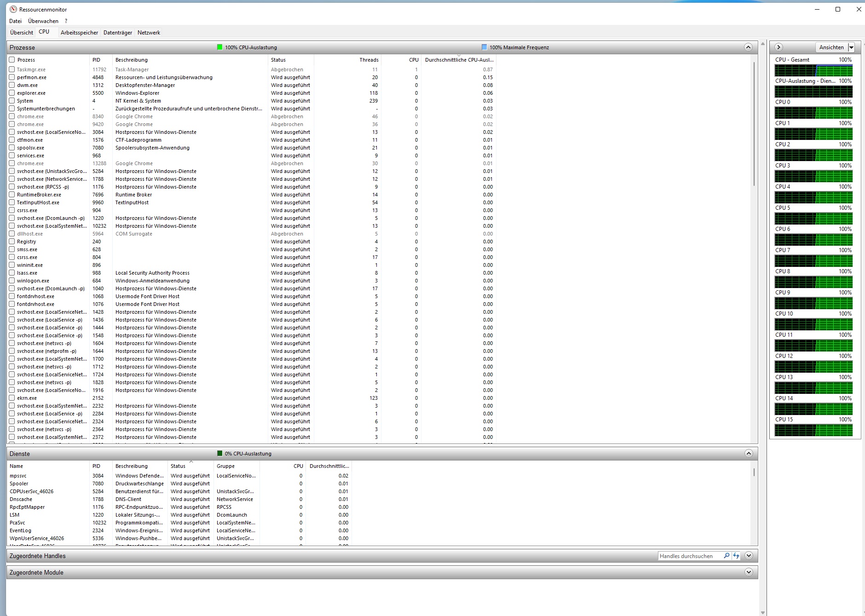Sort by Durchschnittliche CPU-Auslastung column
The height and width of the screenshot is (616, 865).
459,60
